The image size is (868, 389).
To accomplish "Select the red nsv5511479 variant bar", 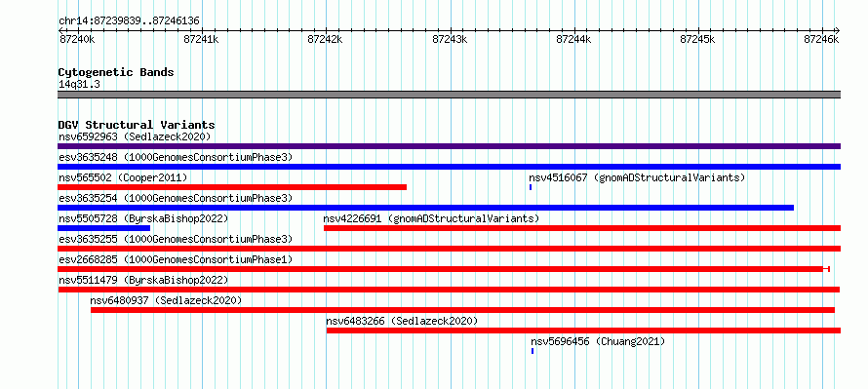I will [449, 290].
